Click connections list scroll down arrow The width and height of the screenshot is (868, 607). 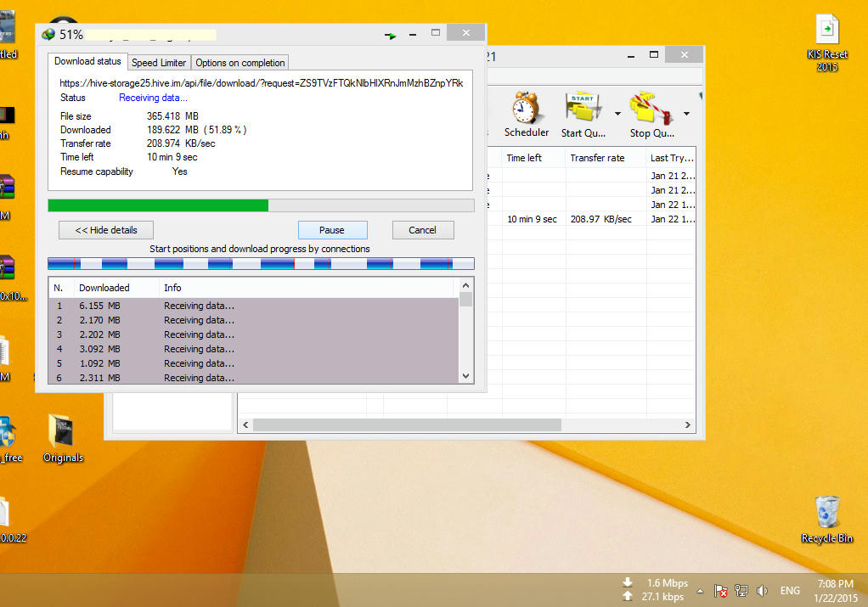click(466, 376)
